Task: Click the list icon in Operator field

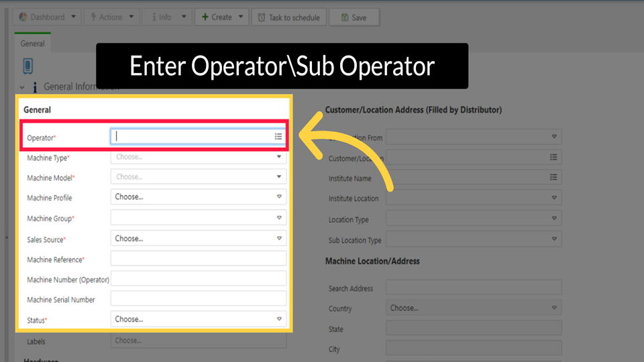Action: 278,137
